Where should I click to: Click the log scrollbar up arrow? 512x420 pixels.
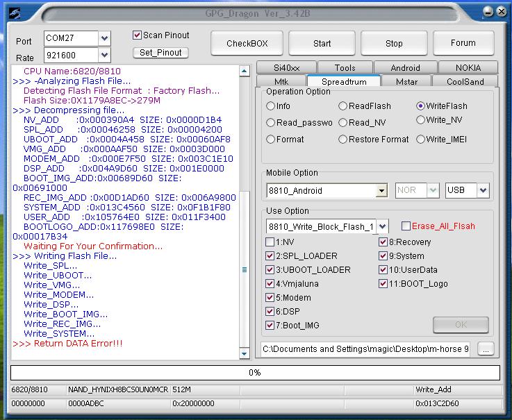[245, 71]
